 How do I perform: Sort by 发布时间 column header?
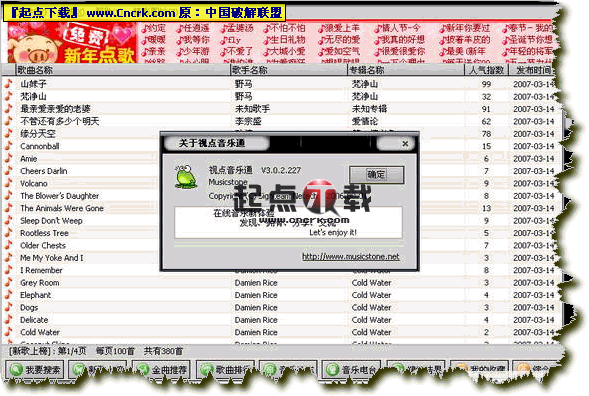pos(533,70)
